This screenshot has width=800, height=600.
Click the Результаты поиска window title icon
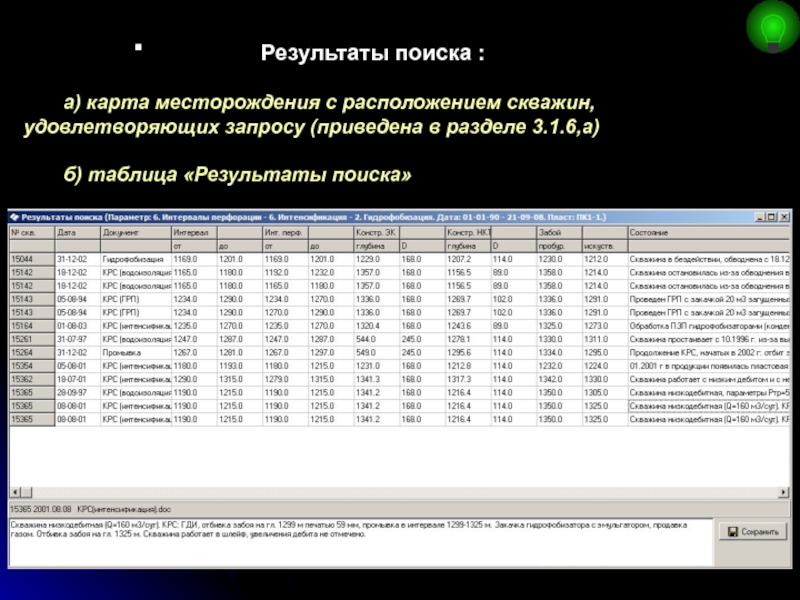tap(14, 215)
